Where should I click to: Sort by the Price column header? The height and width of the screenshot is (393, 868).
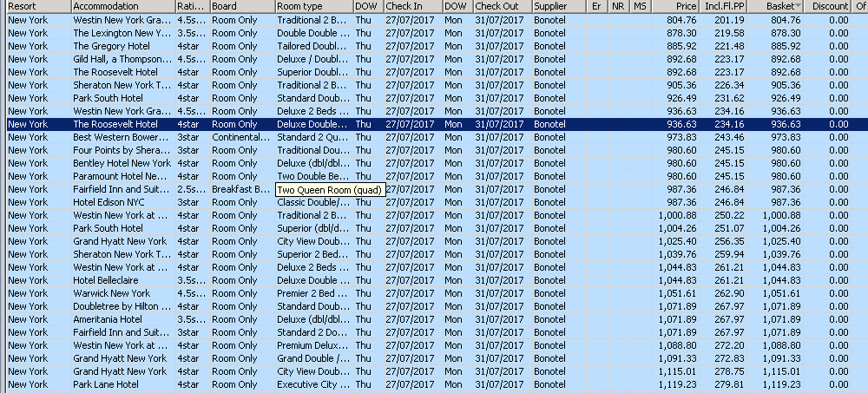click(x=674, y=6)
